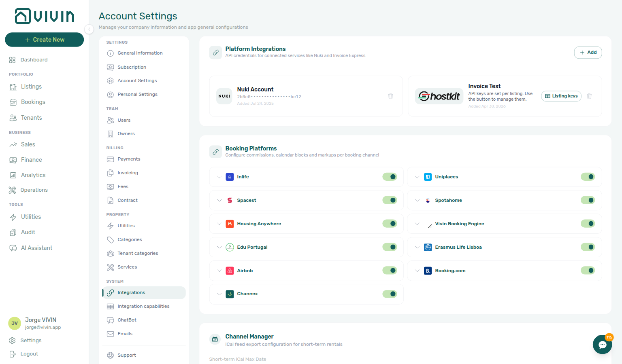Turn off the Erasmus Life Lisboa switch
The width and height of the screenshot is (622, 364).
pos(588,247)
